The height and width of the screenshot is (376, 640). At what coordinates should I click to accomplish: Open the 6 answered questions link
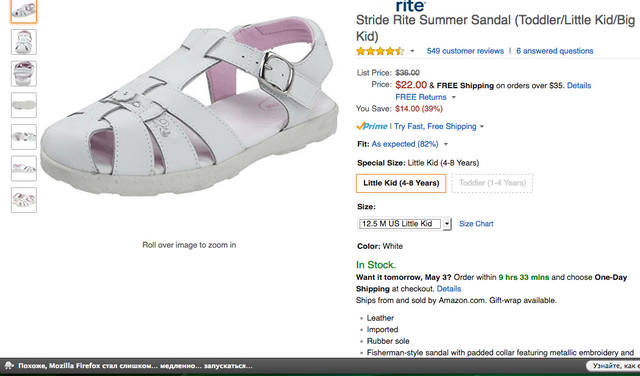coord(554,51)
